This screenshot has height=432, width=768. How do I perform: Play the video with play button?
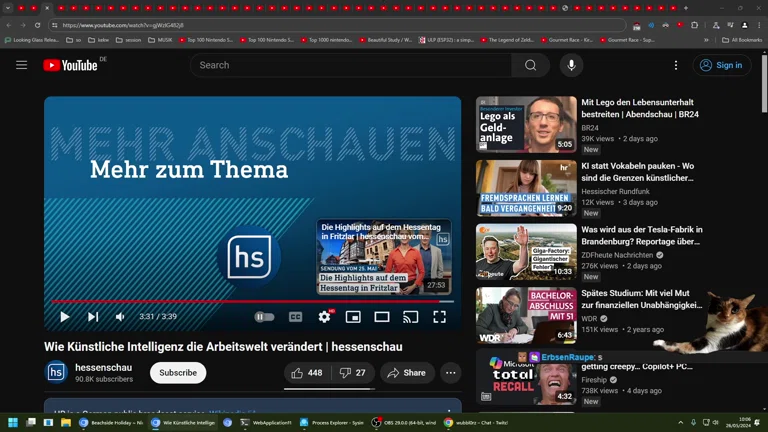pos(65,317)
